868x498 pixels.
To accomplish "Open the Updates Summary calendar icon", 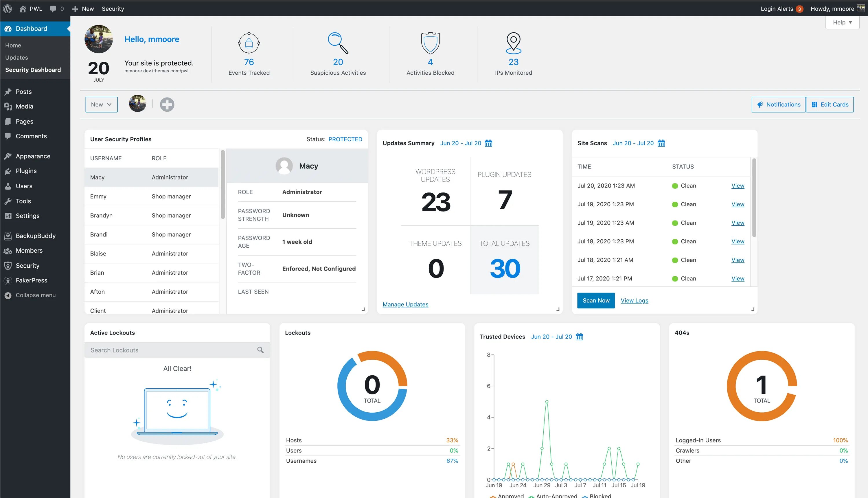I will 488,143.
